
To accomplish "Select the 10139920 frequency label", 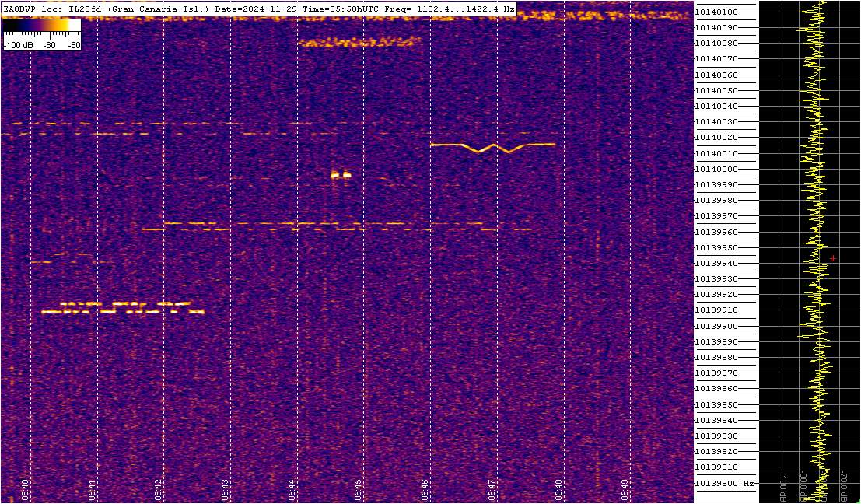I will (x=716, y=295).
